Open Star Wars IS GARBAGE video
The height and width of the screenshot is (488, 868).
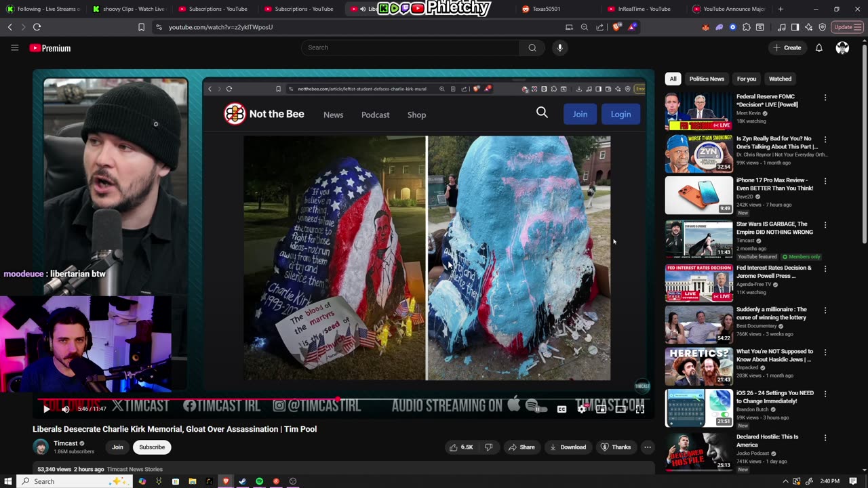(698, 239)
